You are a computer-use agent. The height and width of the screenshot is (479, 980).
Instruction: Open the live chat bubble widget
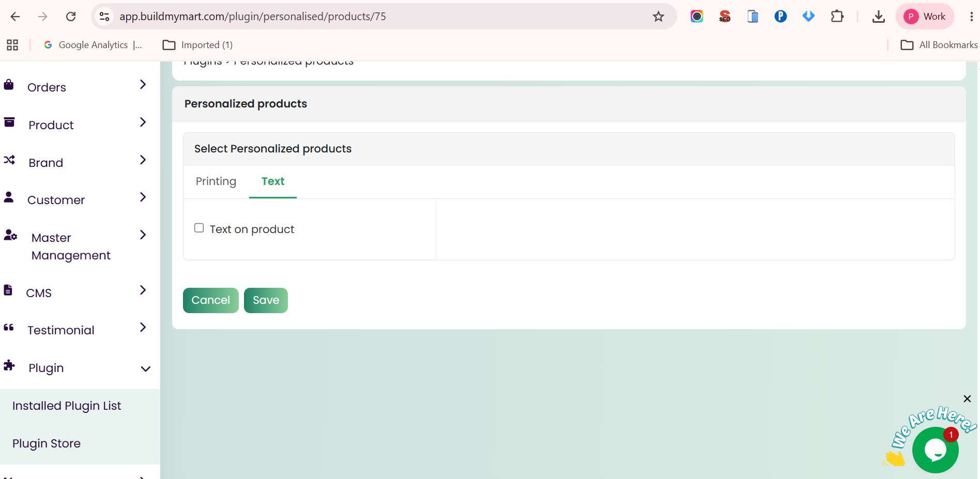[x=935, y=450]
